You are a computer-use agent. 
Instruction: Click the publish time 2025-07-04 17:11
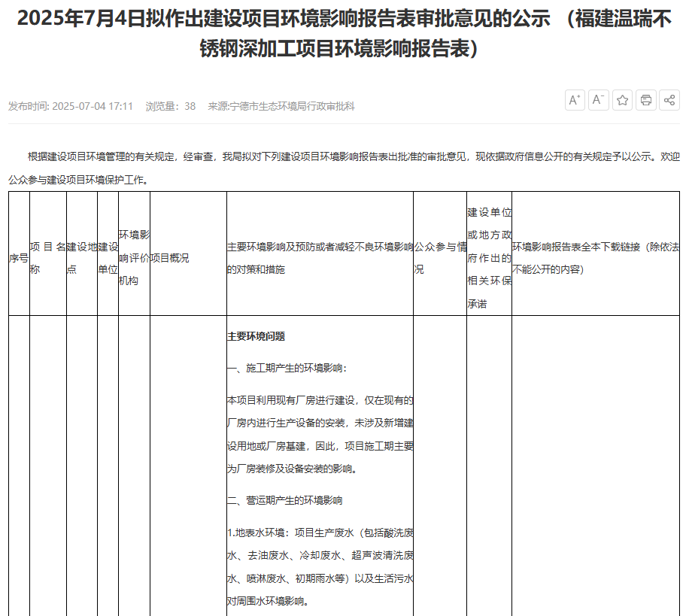point(71,106)
